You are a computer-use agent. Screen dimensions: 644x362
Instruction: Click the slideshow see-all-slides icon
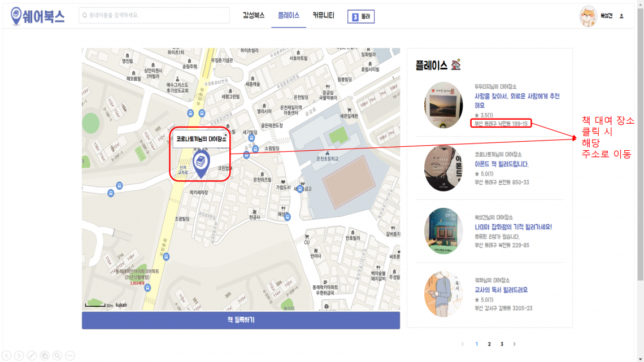click(x=45, y=355)
